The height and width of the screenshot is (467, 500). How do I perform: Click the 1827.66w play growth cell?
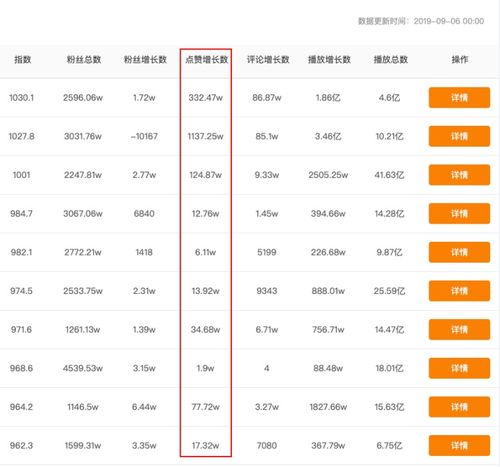[x=328, y=407]
